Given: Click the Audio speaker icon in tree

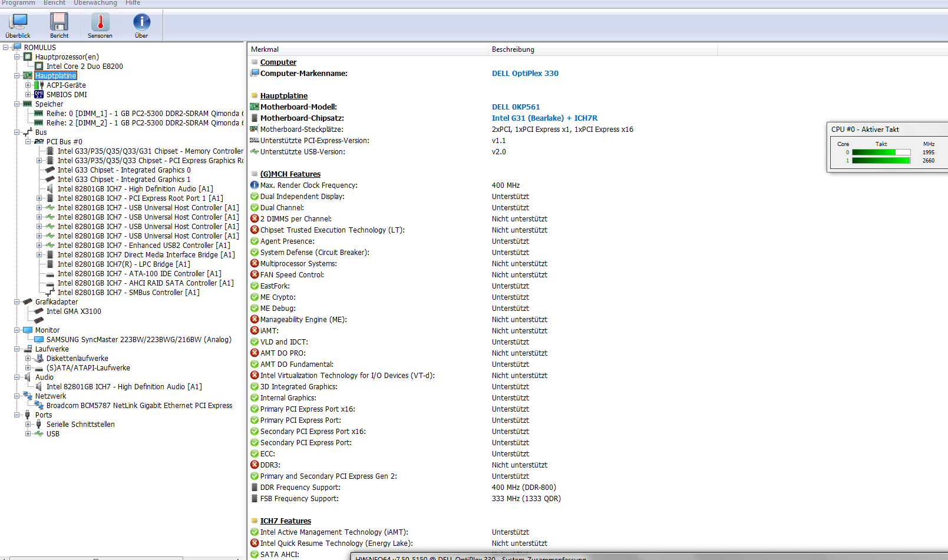Looking at the screenshot, I should click(x=28, y=377).
